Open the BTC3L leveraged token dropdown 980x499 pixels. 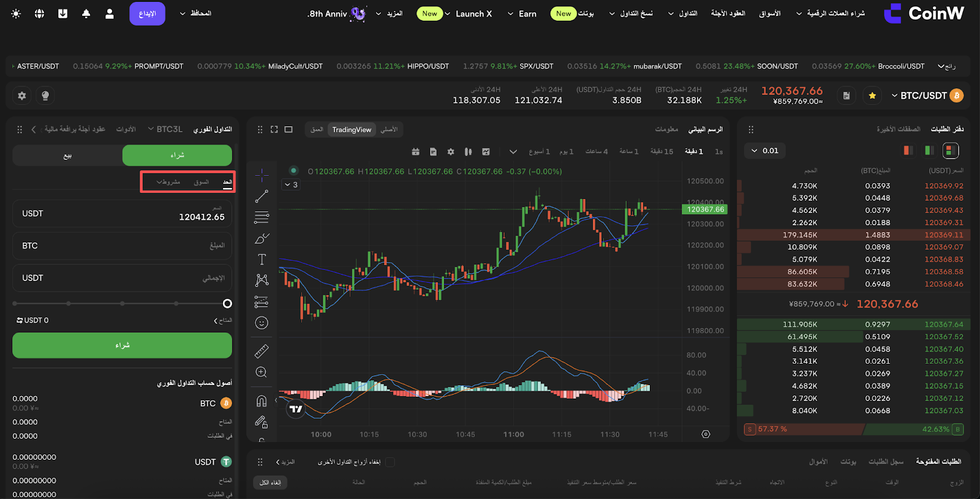165,129
